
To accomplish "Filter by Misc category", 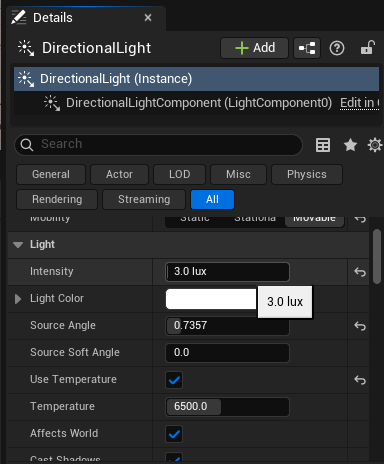I will pyautogui.click(x=238, y=174).
